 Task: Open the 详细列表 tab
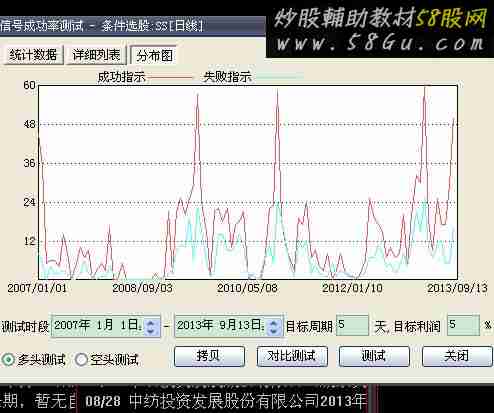pos(97,55)
